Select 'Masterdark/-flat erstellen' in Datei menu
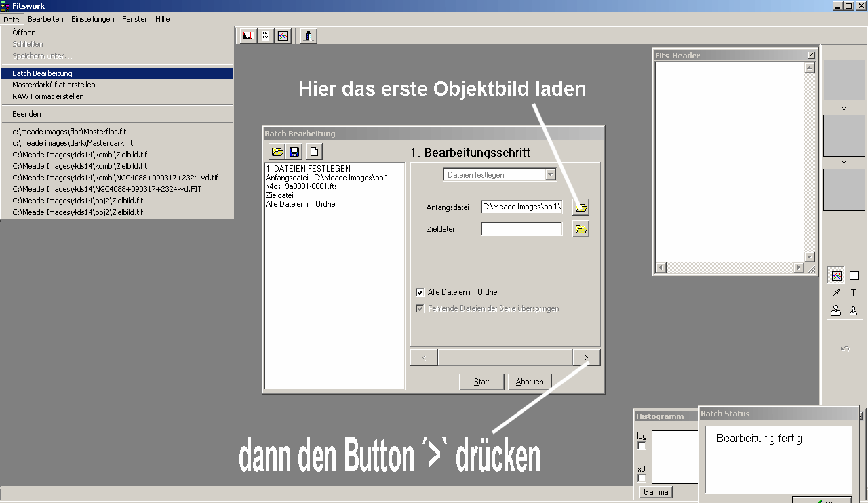Image resolution: width=868 pixels, height=503 pixels. (x=54, y=85)
